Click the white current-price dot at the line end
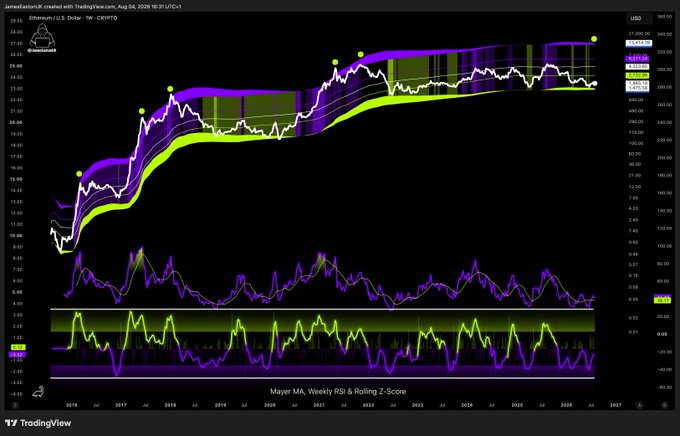This screenshot has height=436, width=680. pyautogui.click(x=595, y=84)
